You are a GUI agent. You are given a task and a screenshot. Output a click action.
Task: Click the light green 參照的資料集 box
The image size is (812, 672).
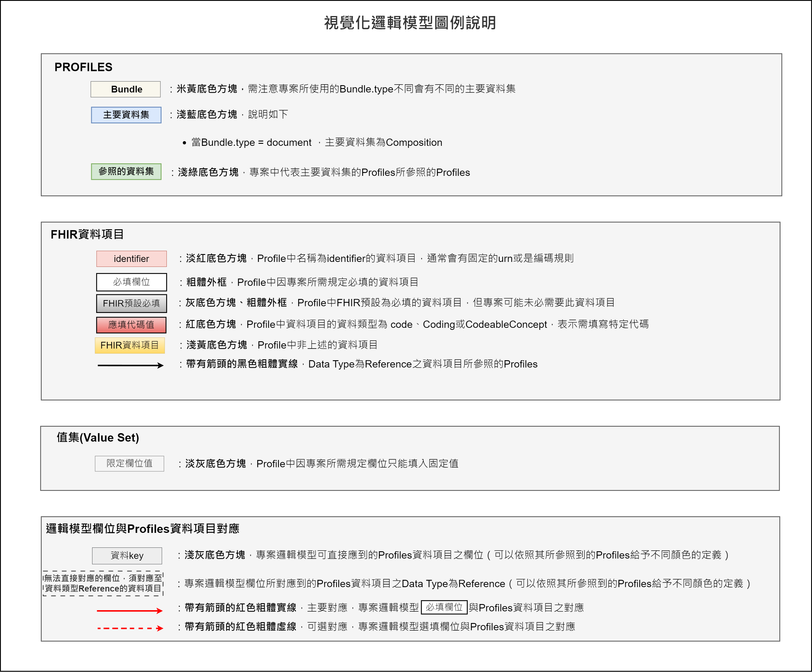coord(126,171)
